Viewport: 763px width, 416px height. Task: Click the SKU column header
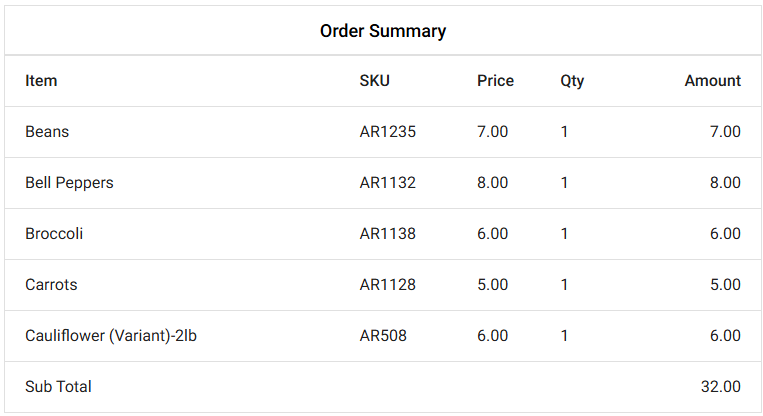point(374,81)
